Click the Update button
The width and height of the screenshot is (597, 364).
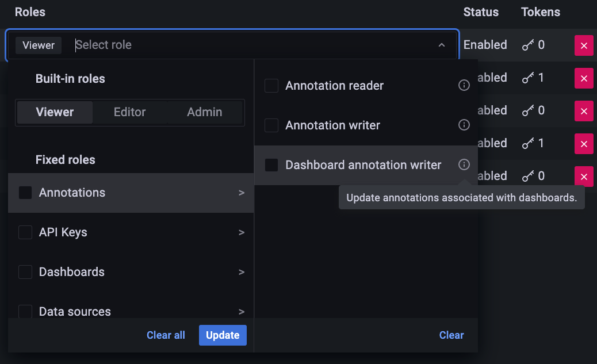click(x=223, y=335)
